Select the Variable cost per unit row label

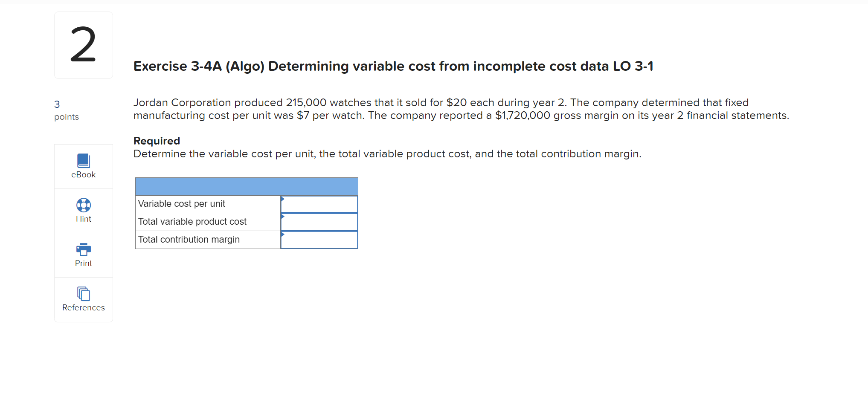tap(181, 204)
